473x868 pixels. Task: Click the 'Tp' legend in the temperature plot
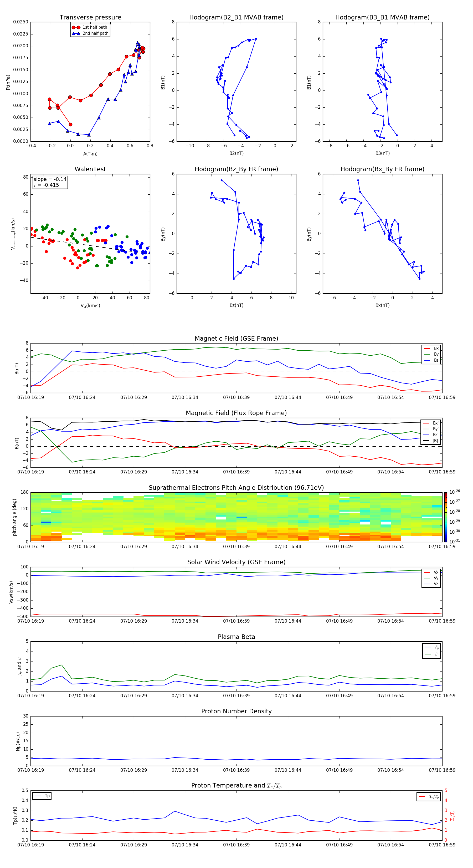[x=42, y=796]
